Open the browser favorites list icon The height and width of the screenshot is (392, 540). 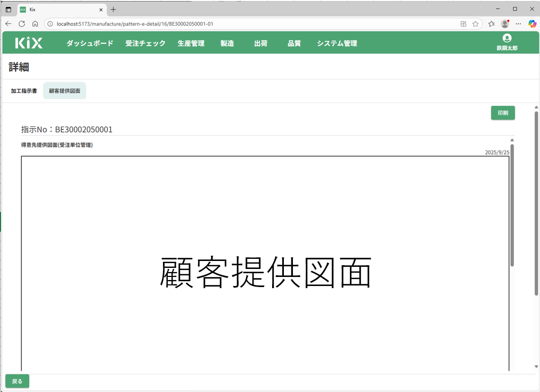click(x=492, y=24)
